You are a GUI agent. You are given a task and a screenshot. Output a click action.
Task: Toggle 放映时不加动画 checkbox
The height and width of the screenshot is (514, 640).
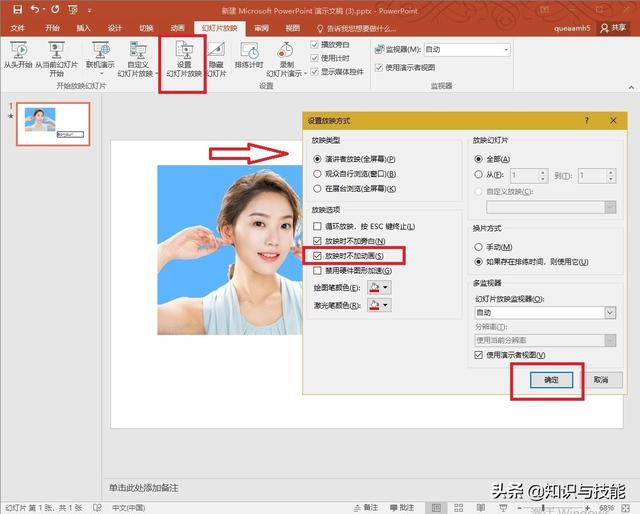click(x=318, y=256)
